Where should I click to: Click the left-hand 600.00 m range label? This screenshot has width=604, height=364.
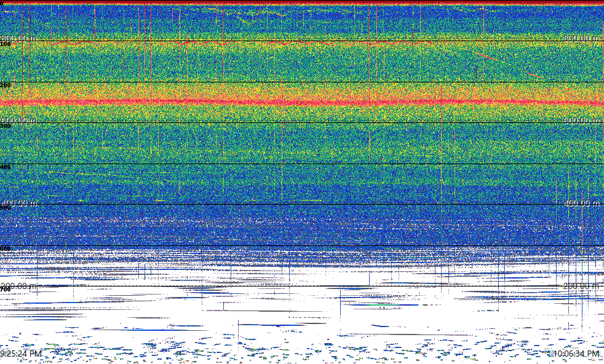click(19, 120)
